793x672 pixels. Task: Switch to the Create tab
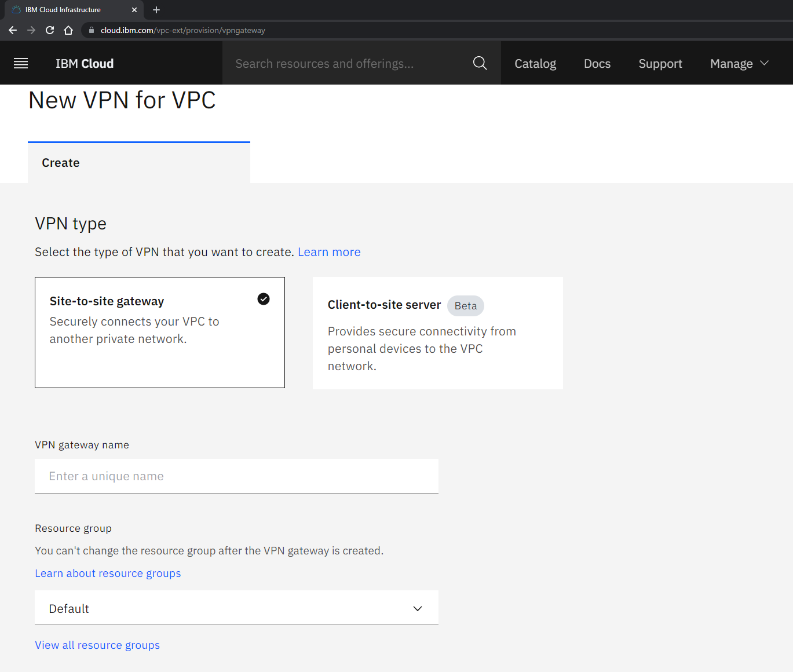point(60,163)
